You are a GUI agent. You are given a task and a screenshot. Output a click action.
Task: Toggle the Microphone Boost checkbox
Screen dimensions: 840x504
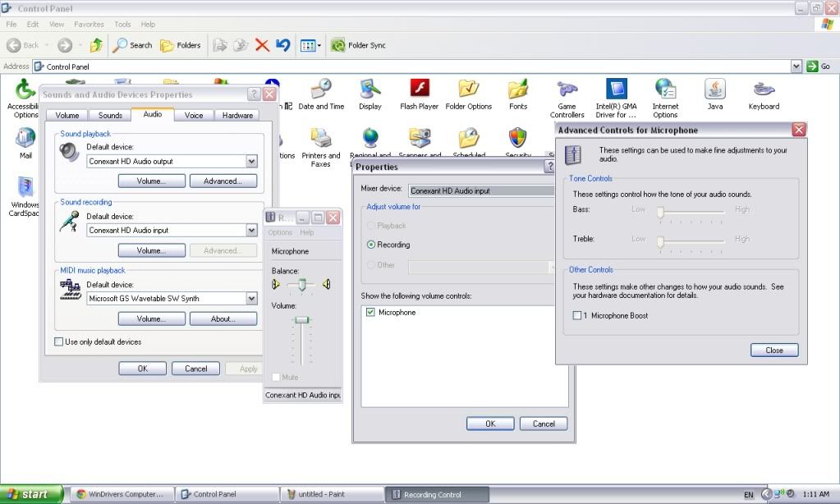(577, 315)
